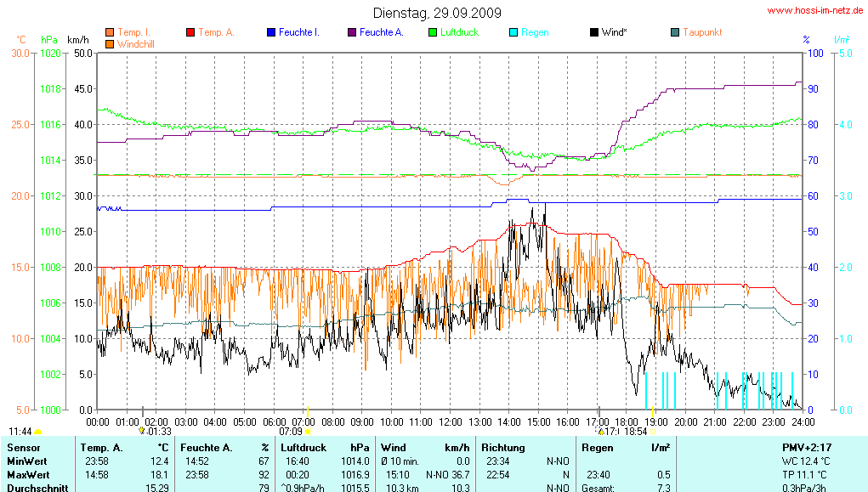868x492 pixels.
Task: Click the Richtung column header
Action: click(503, 447)
